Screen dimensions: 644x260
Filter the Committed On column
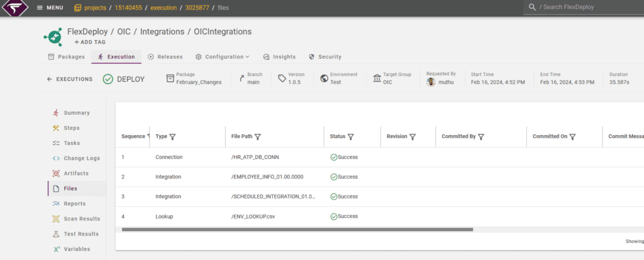click(x=572, y=136)
